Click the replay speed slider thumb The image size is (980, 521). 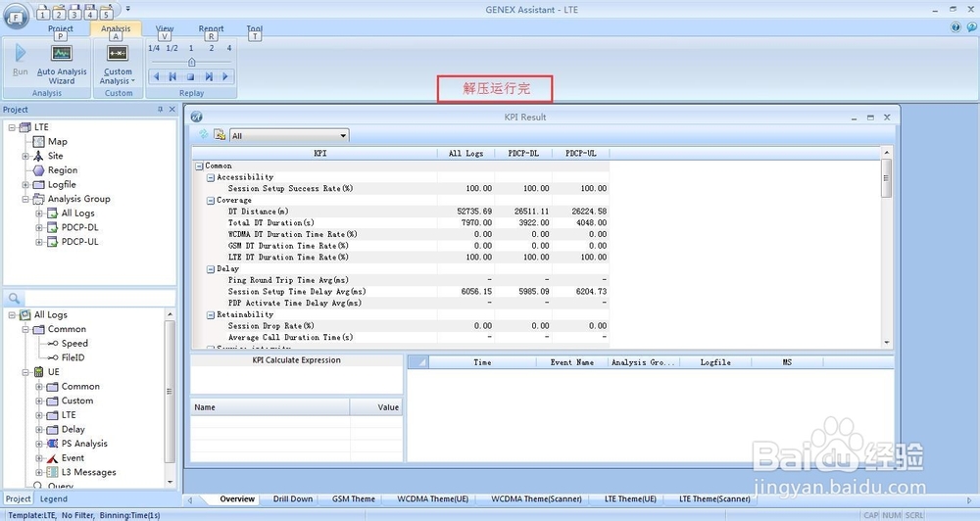point(192,62)
